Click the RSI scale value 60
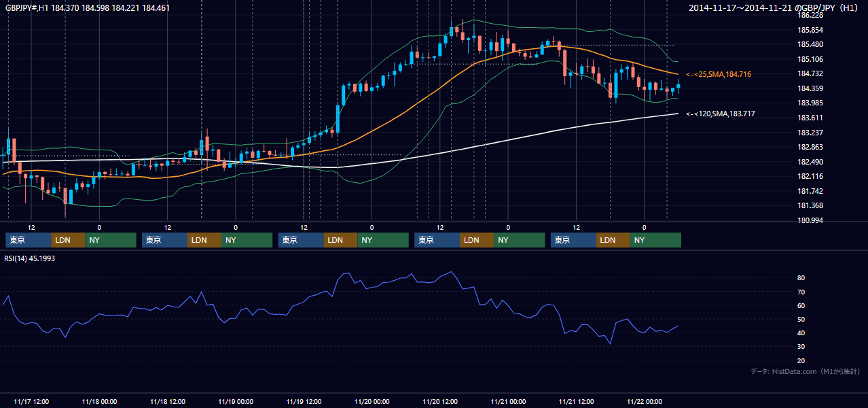 coord(801,305)
